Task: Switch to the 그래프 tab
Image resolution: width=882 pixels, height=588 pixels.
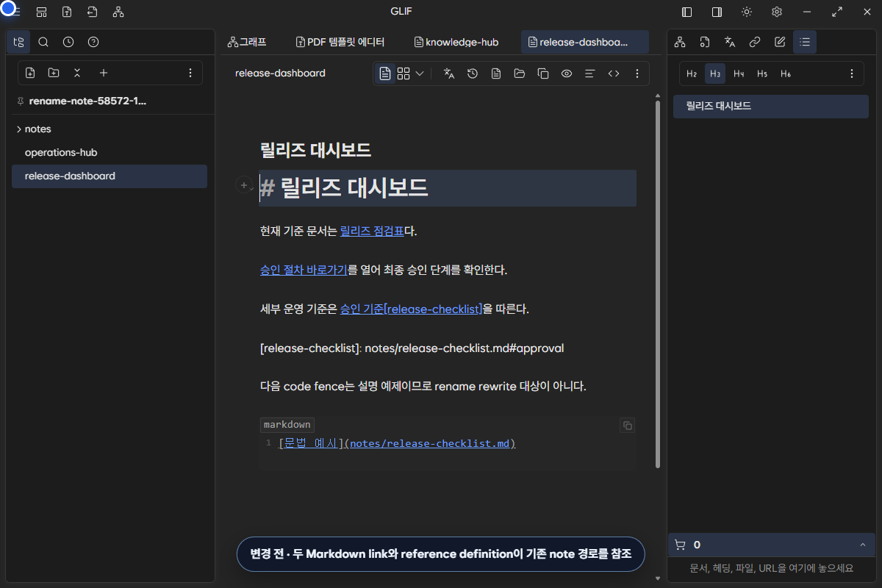Action: tap(247, 42)
